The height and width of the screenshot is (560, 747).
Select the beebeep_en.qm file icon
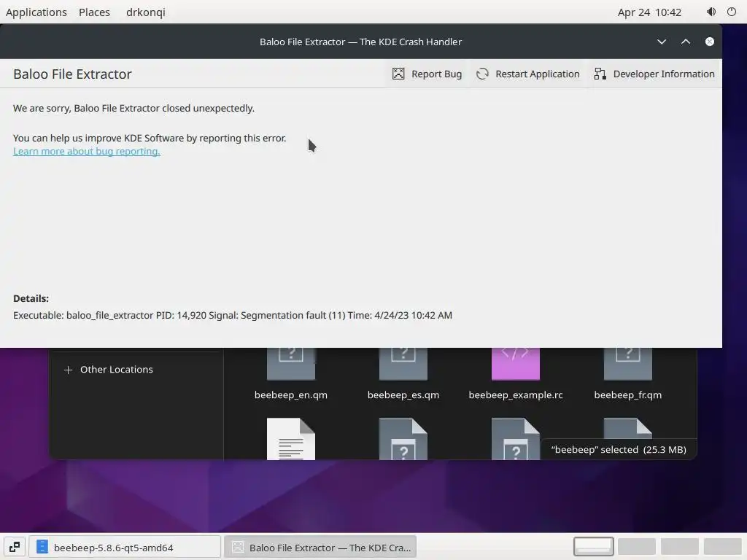tap(290, 364)
